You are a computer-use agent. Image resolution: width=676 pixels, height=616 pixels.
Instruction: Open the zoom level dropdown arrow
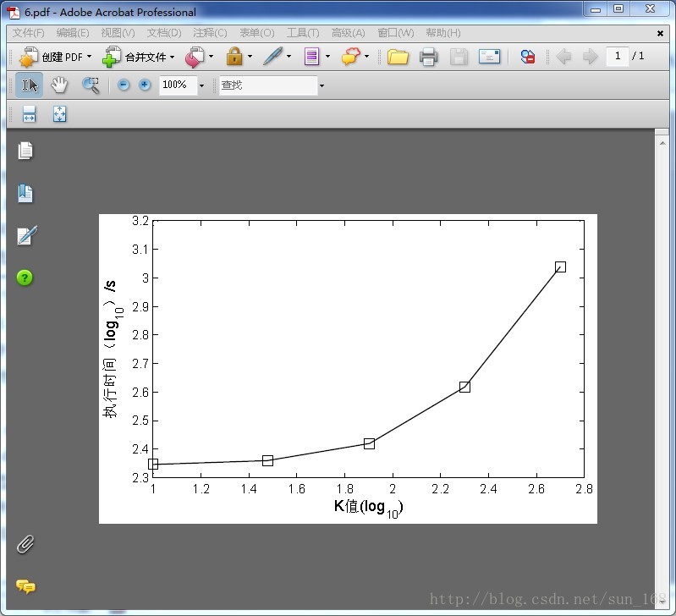[x=201, y=85]
